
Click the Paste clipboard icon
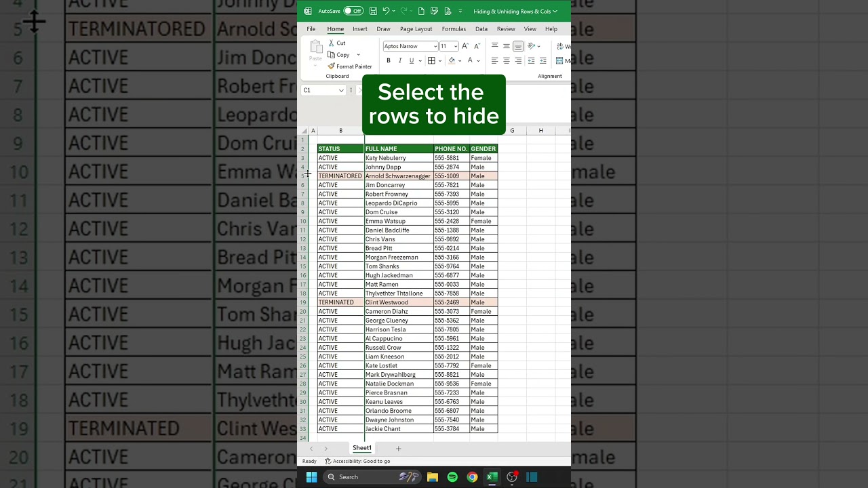click(315, 47)
